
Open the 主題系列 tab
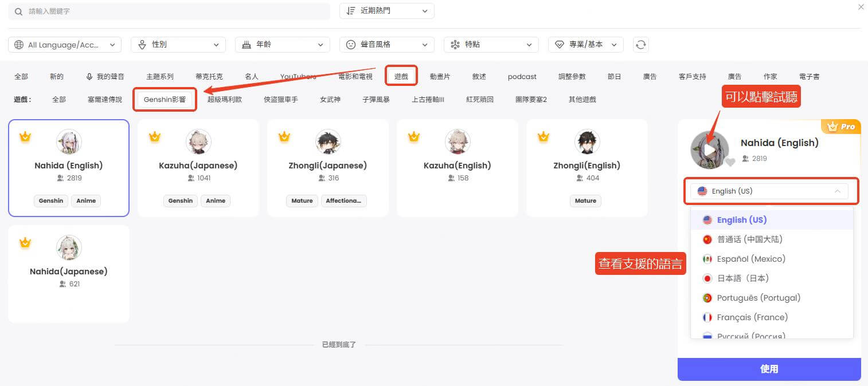pos(160,76)
